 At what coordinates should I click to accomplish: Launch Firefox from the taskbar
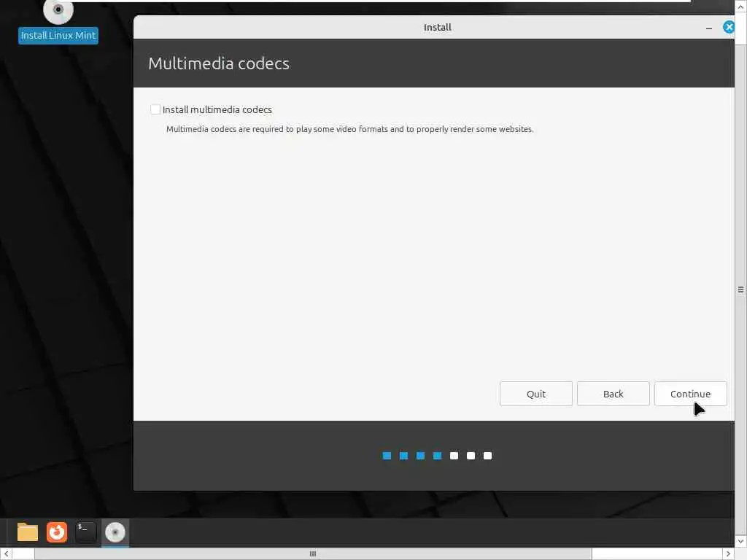pos(57,532)
